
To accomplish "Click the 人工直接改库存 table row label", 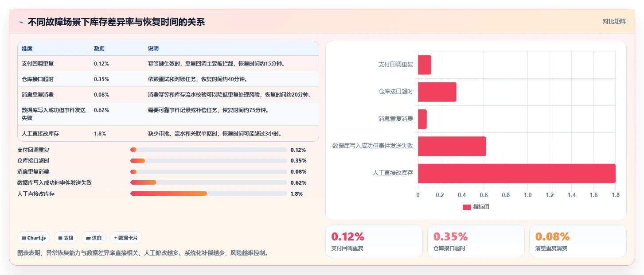I will click(x=40, y=133).
